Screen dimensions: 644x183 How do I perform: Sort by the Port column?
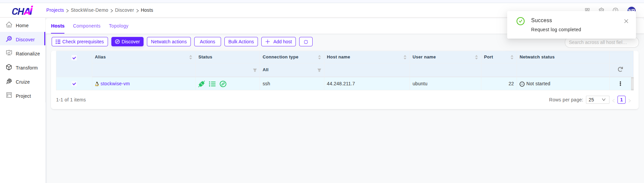(512, 57)
